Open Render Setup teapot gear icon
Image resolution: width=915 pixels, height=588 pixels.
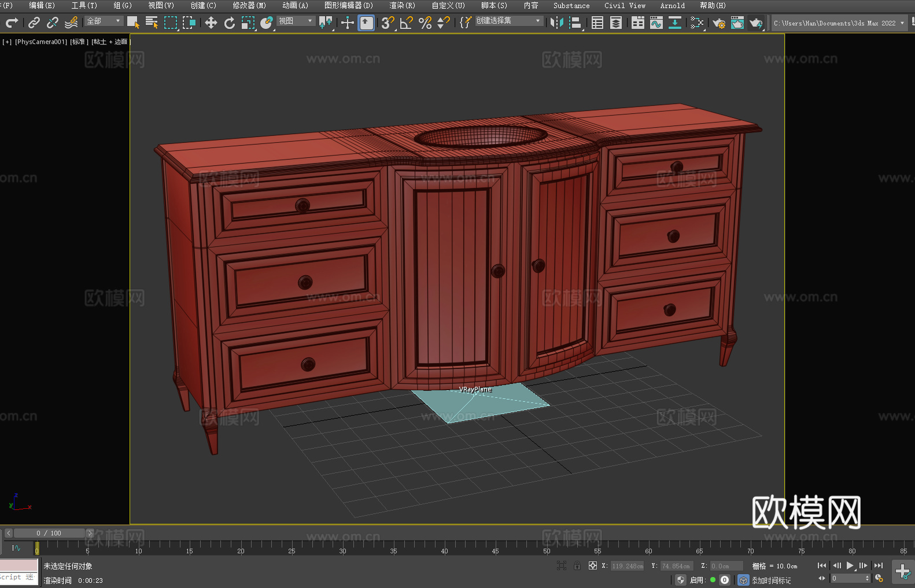point(719,23)
